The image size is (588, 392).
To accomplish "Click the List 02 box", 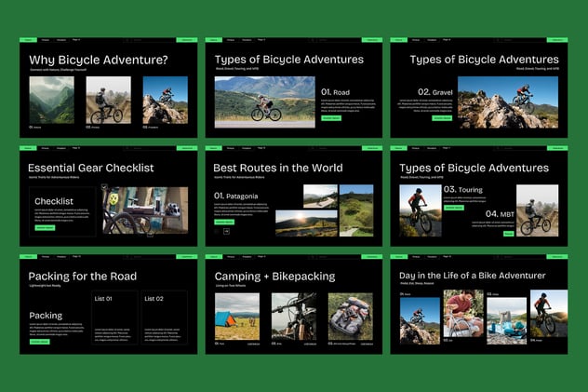I will [166, 318].
